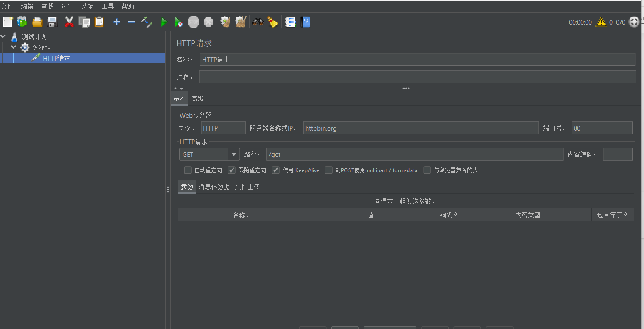The height and width of the screenshot is (329, 644).
Task: Open a test plan with the folder icon
Action: 37,22
